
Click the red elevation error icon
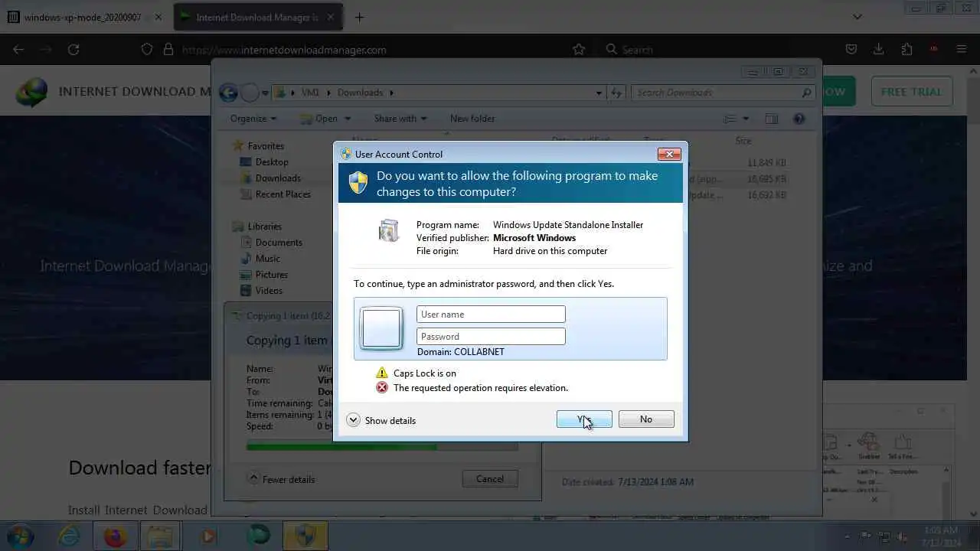[x=382, y=387]
